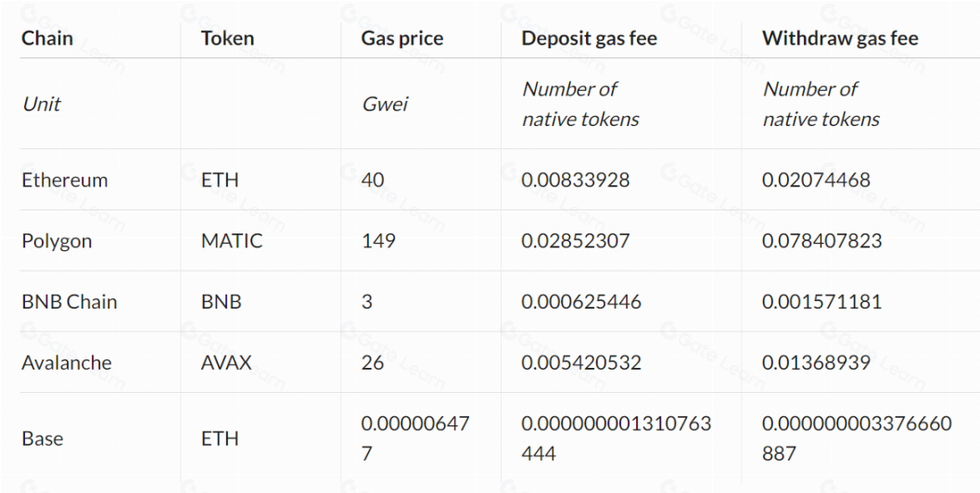Click the MATIC token cell
Screen dimensions: 980x493
[x=232, y=242]
